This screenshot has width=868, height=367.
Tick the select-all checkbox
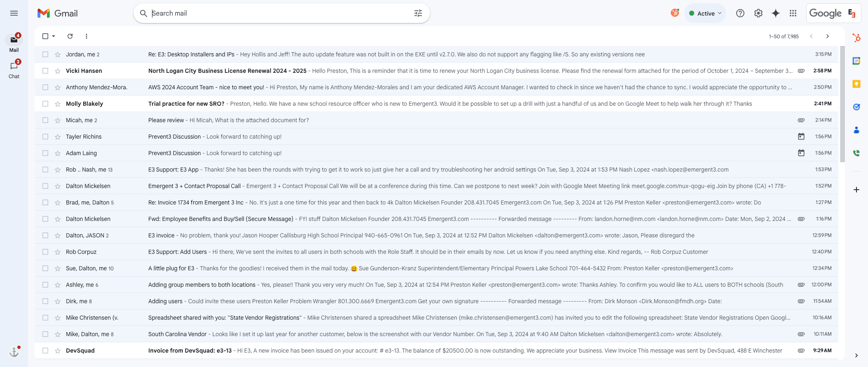click(45, 36)
